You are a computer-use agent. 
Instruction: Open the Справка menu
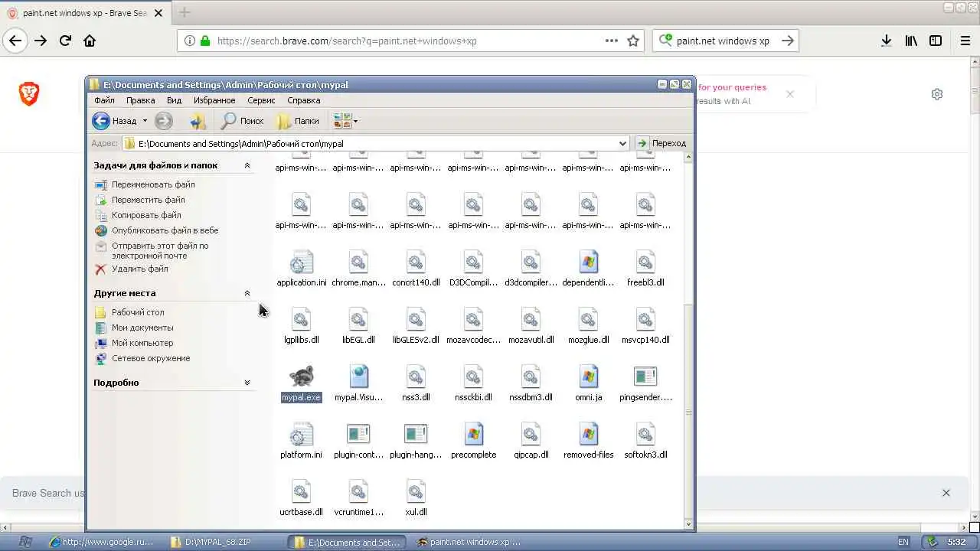coord(303,100)
